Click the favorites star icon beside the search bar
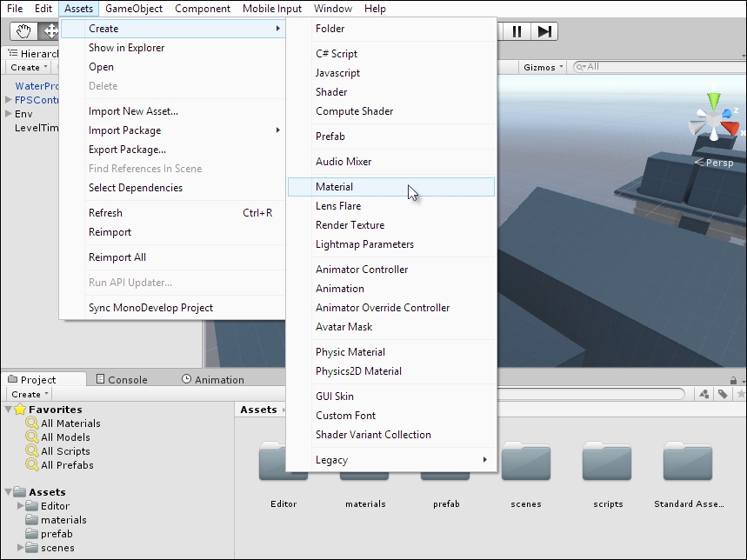Image resolution: width=747 pixels, height=560 pixels. pos(740,394)
